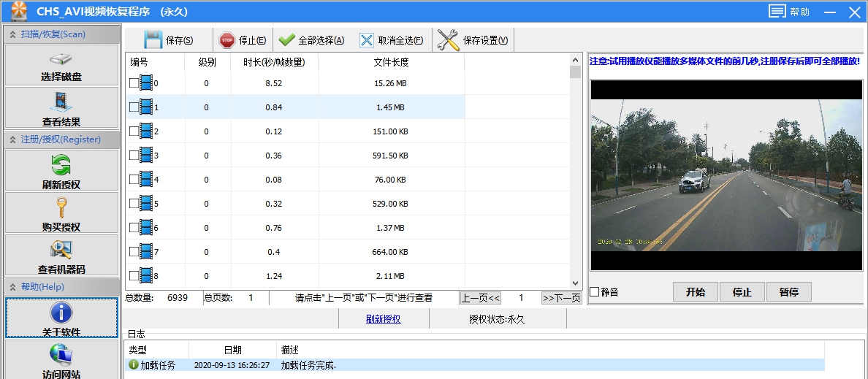Click the 购买授权 key icon

tap(61, 207)
